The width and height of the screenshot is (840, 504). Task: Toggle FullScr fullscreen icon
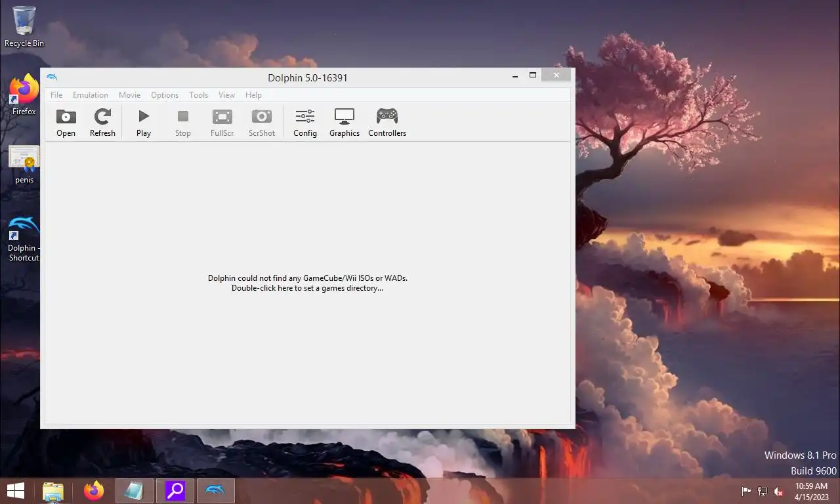222,123
